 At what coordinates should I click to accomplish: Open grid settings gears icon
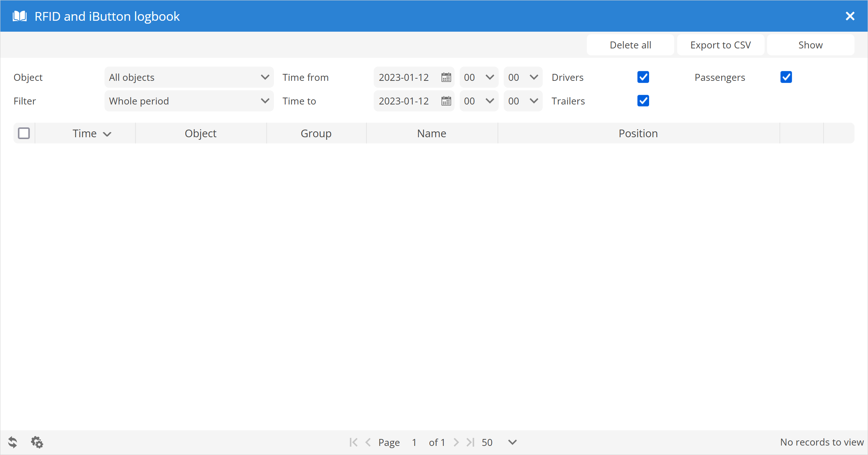(x=37, y=442)
